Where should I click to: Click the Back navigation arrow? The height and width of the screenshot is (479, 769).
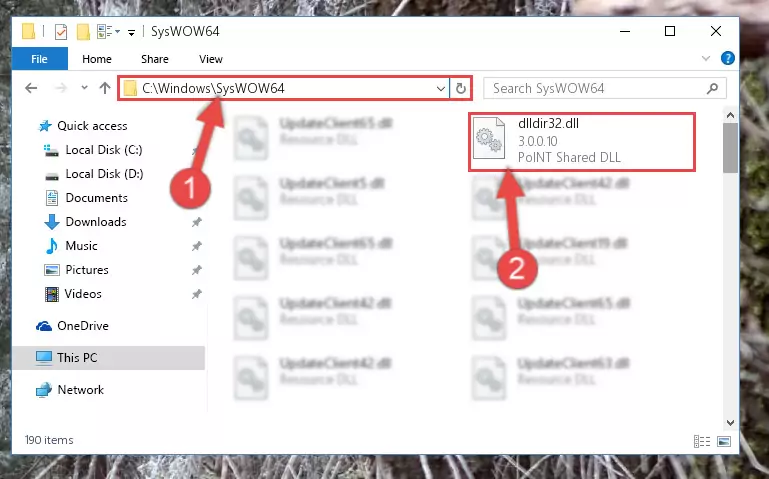point(31,88)
